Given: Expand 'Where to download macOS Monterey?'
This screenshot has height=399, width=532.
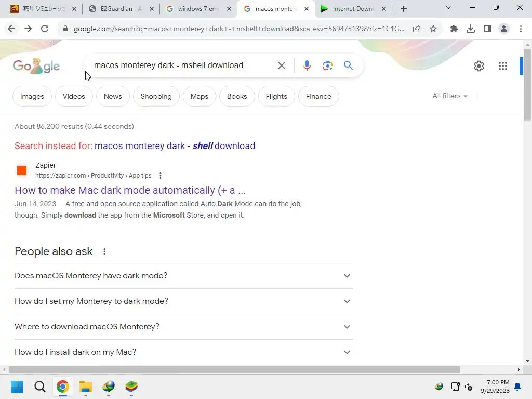Looking at the screenshot, I should [x=184, y=327].
